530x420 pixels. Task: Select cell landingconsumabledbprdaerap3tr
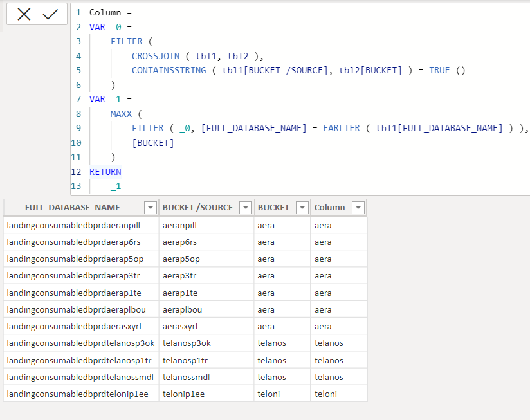(x=81, y=276)
